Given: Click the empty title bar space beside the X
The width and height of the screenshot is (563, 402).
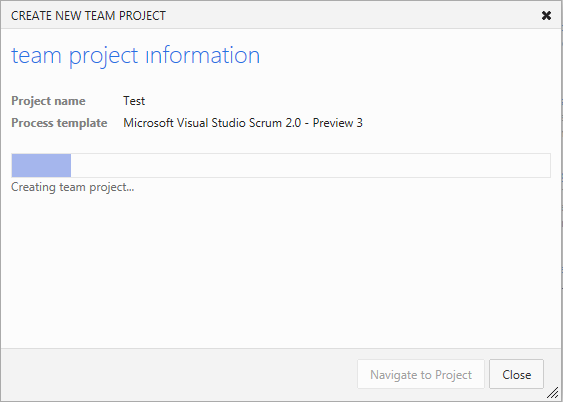Looking at the screenshot, I should tap(352, 15).
